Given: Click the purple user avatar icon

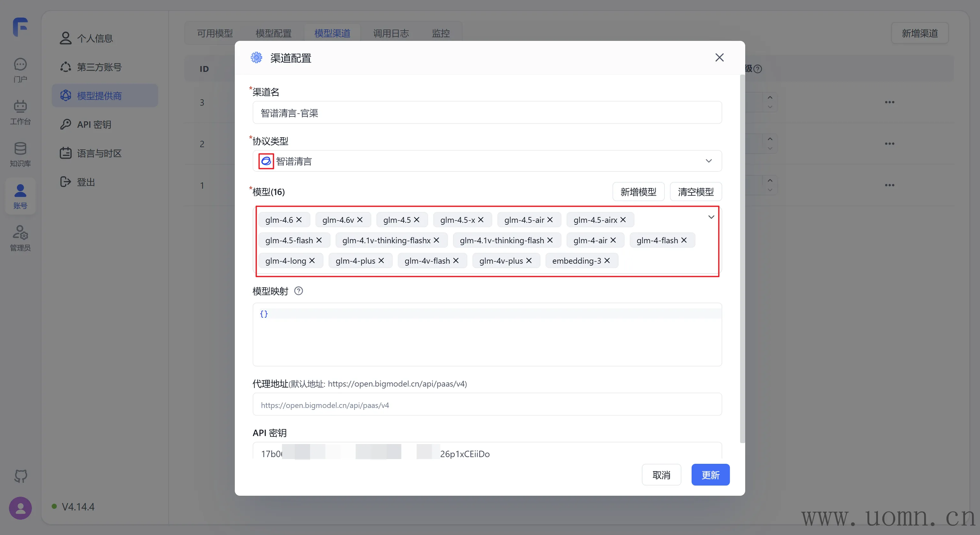Looking at the screenshot, I should tap(20, 508).
